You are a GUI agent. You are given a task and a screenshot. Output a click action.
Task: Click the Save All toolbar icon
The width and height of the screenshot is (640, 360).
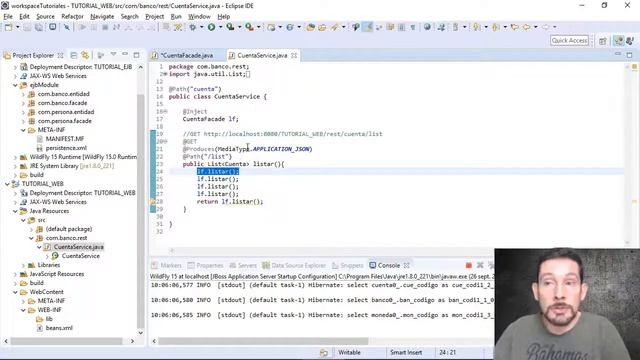tap(38, 27)
